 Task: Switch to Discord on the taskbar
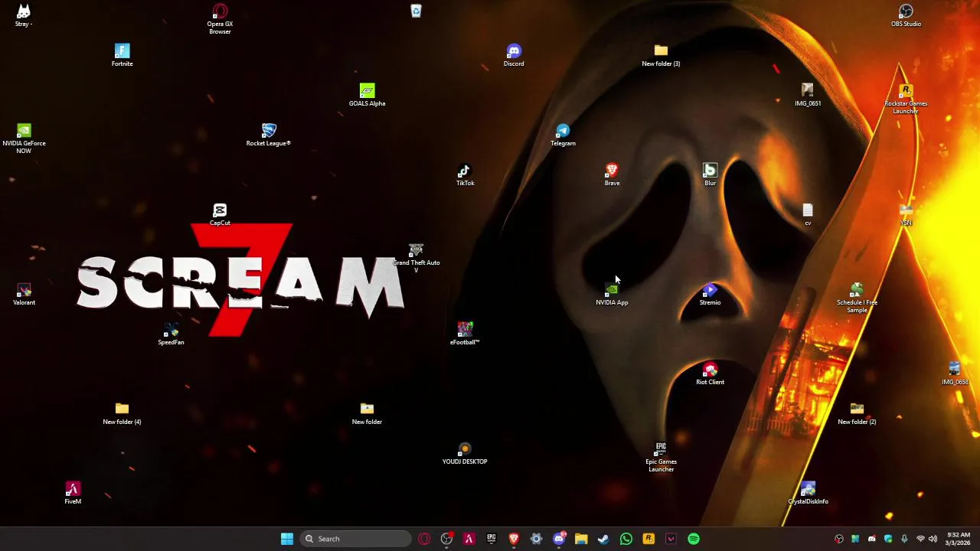pos(559,539)
